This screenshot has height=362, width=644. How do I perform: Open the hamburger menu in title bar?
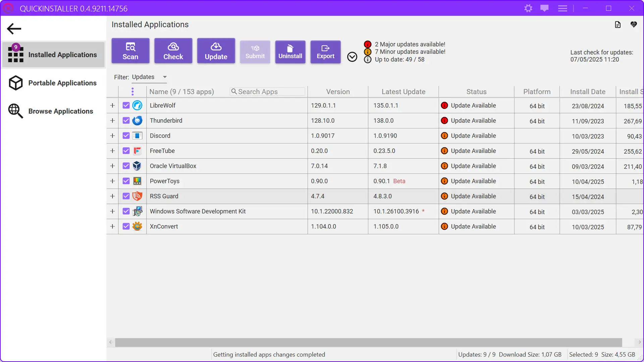pos(562,8)
